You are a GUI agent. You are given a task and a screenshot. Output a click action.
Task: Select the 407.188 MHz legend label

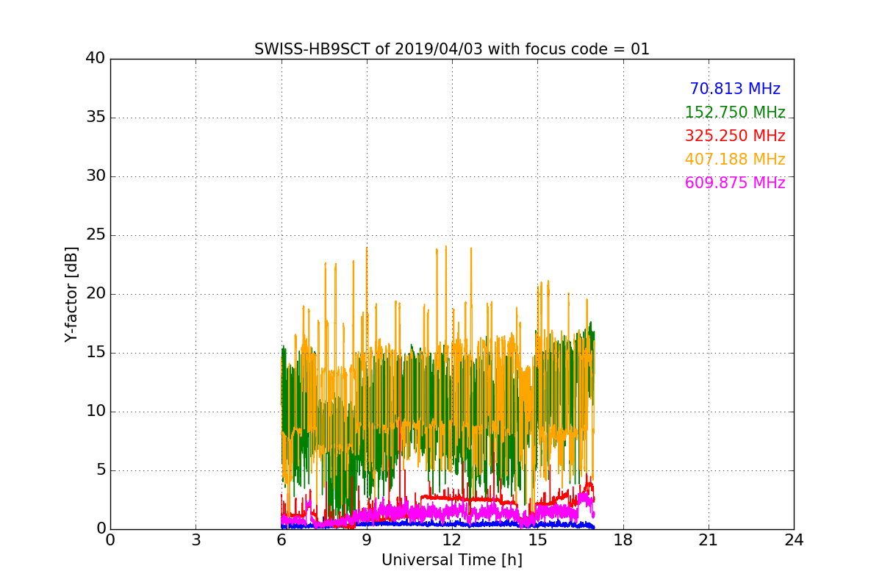[x=735, y=159]
